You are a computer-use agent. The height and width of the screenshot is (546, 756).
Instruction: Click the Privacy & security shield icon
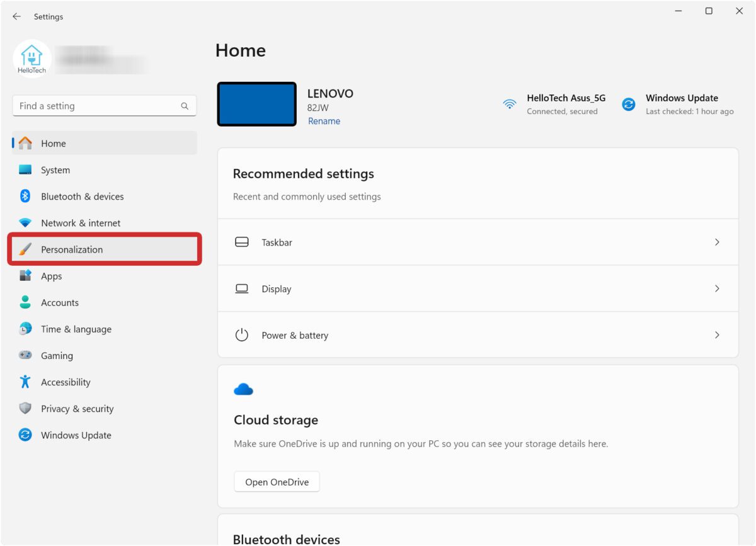tap(25, 408)
